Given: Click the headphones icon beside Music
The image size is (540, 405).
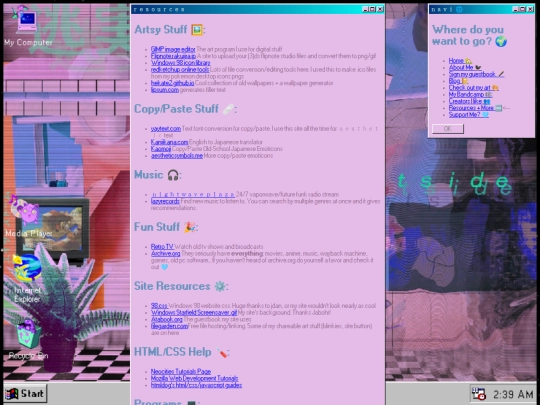Looking at the screenshot, I should tap(173, 175).
